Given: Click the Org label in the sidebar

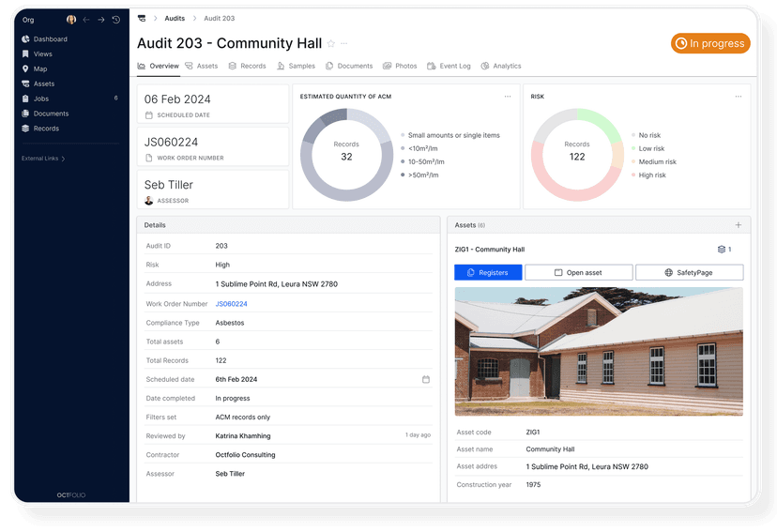Looking at the screenshot, I should coord(28,20).
